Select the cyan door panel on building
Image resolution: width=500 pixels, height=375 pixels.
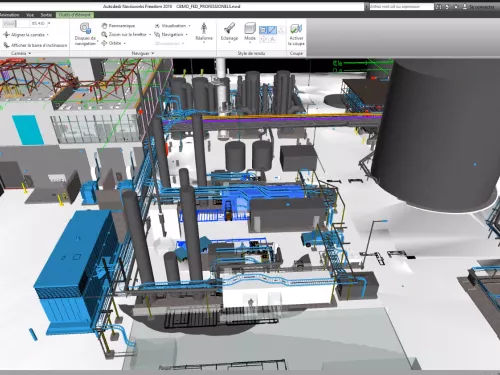coord(28,129)
